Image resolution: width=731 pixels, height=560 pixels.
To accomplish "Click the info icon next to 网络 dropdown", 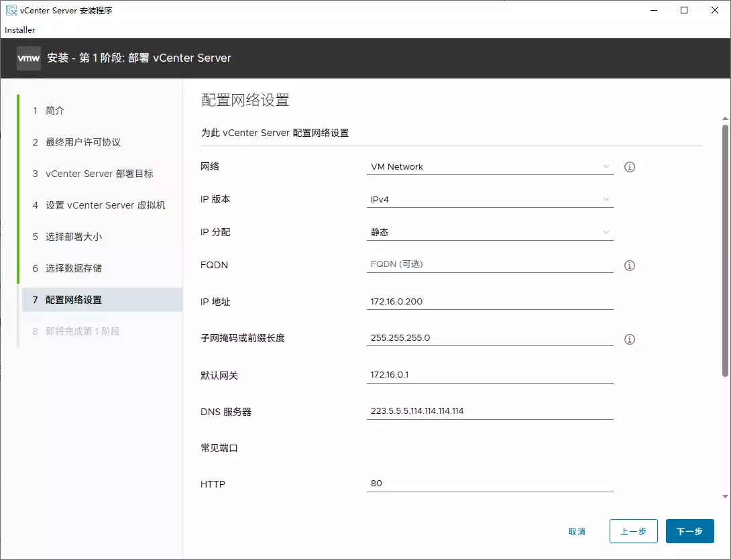I will point(629,167).
